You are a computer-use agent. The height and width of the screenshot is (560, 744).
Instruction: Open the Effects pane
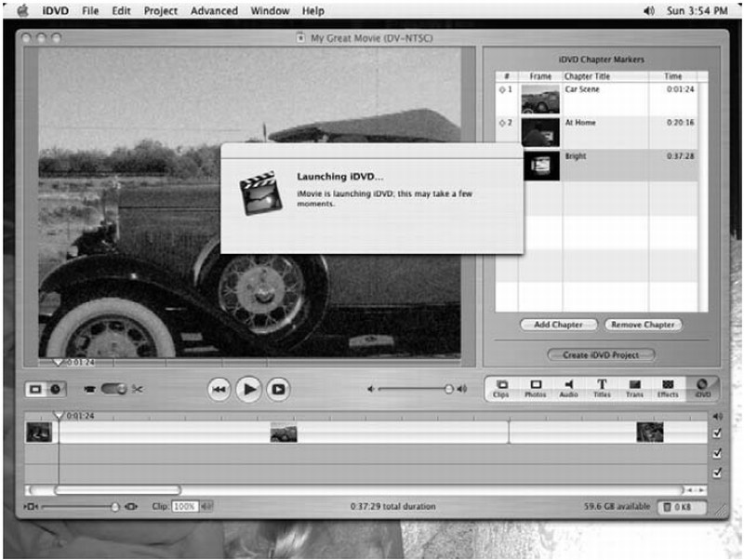[x=668, y=388]
